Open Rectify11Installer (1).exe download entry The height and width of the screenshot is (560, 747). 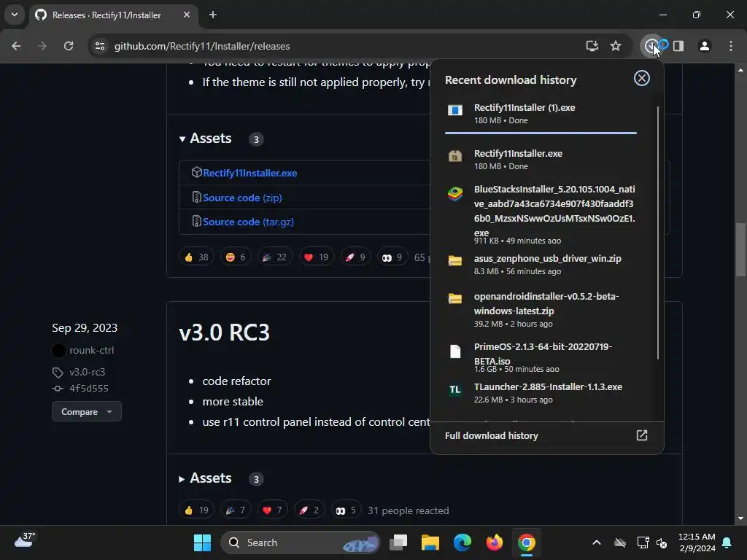click(541, 114)
